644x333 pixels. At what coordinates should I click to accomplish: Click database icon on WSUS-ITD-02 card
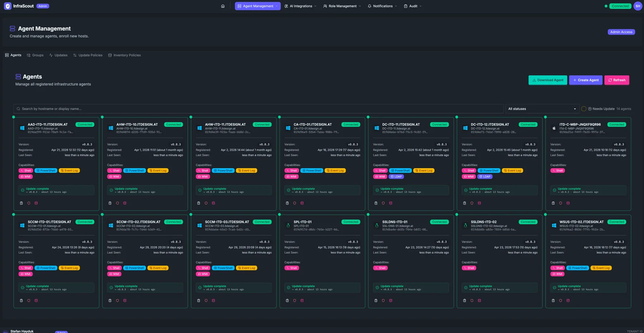point(568,300)
